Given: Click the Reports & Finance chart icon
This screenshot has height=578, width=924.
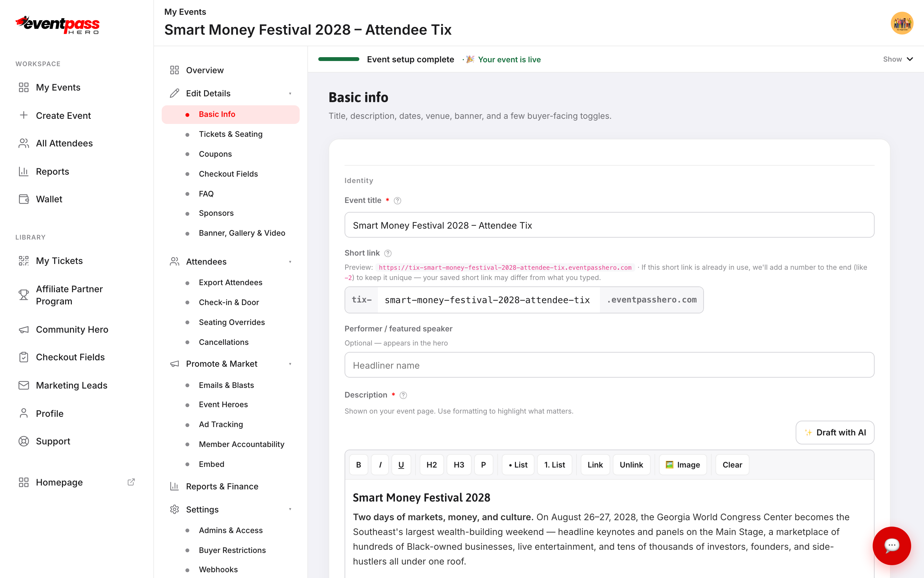Looking at the screenshot, I should click(175, 486).
